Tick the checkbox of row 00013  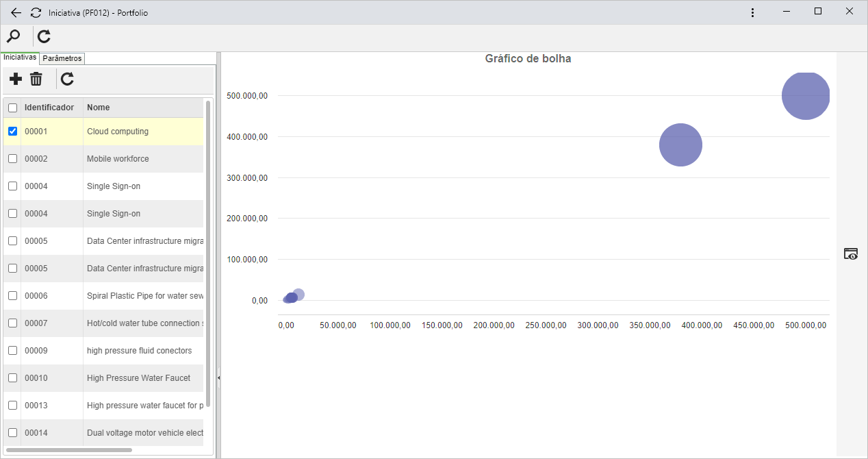click(x=12, y=405)
